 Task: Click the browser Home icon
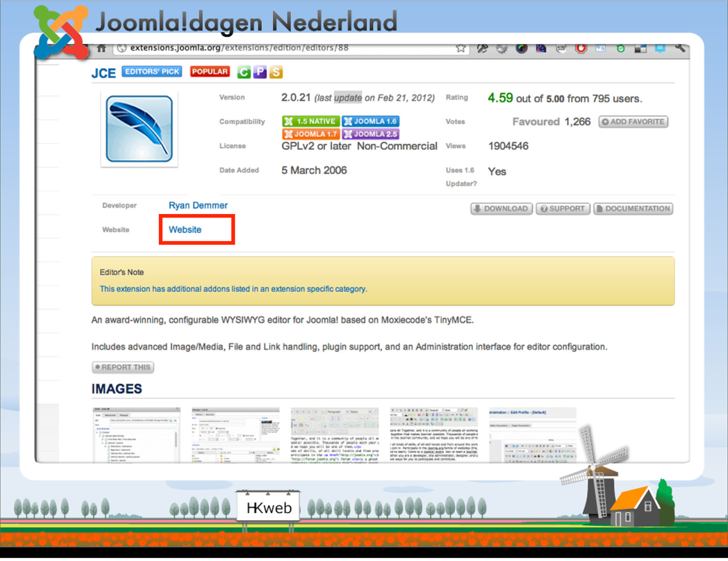(x=101, y=48)
